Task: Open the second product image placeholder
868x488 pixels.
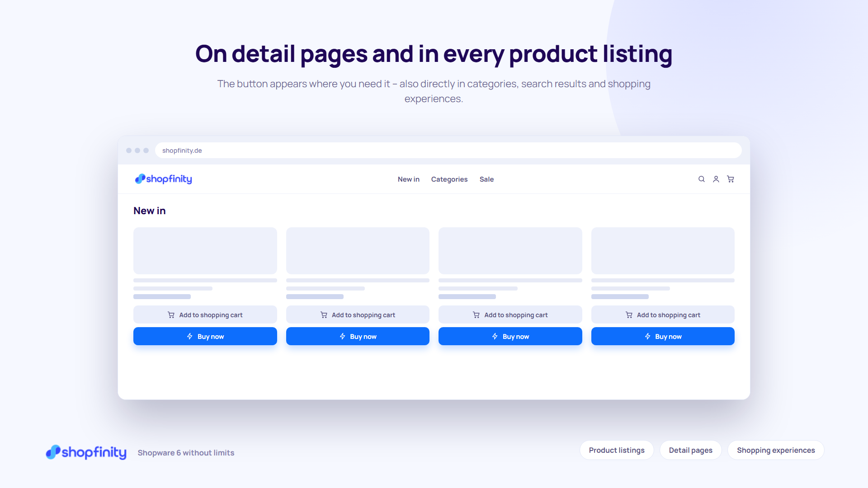Action: (x=358, y=251)
